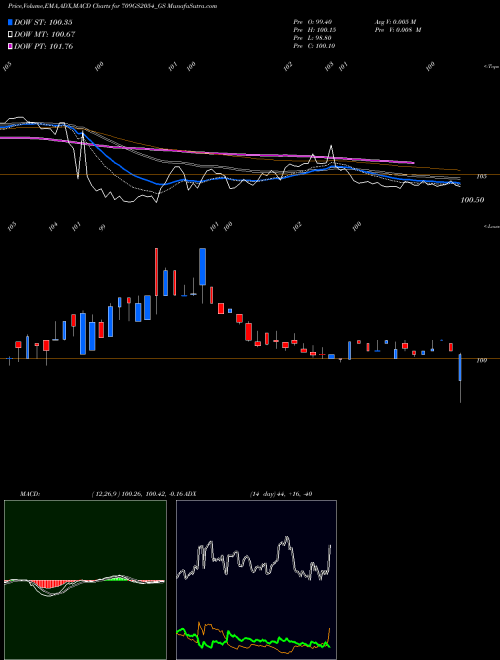
Task: Click the '100' axis label beside candlestick chart
Action: coord(481,360)
